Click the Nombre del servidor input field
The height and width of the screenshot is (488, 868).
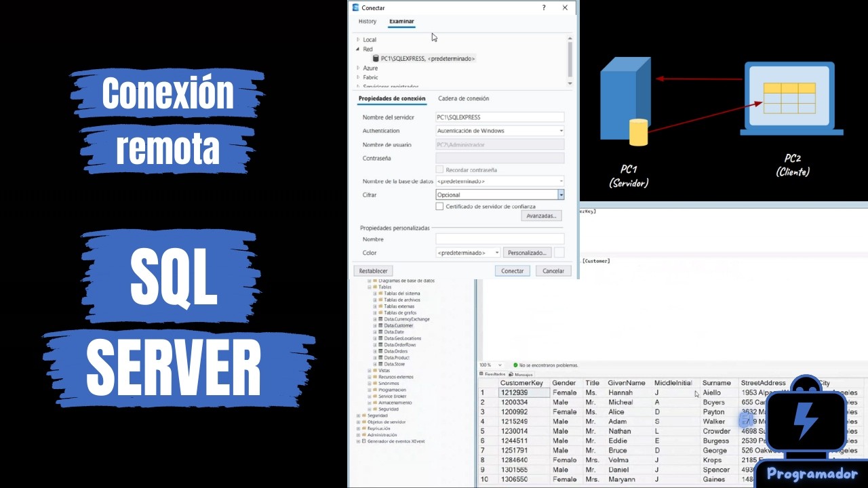pyautogui.click(x=500, y=117)
